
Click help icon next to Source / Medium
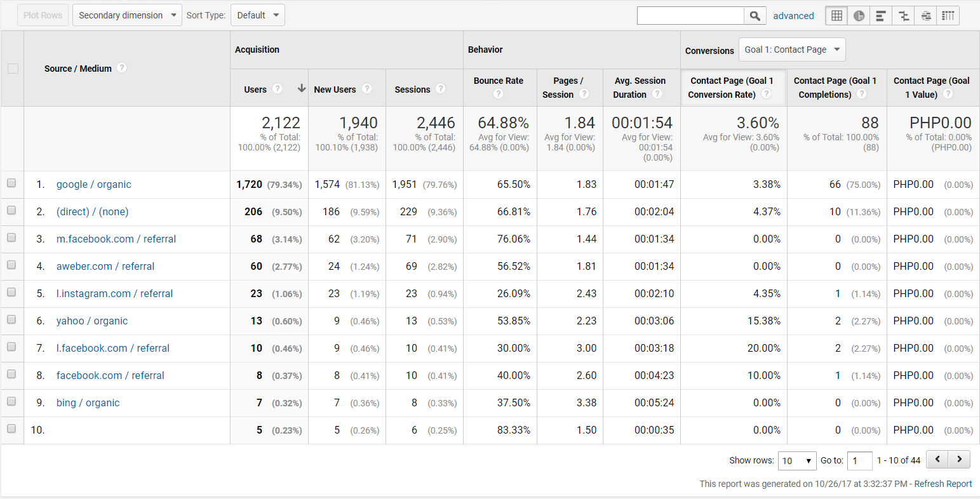click(122, 68)
